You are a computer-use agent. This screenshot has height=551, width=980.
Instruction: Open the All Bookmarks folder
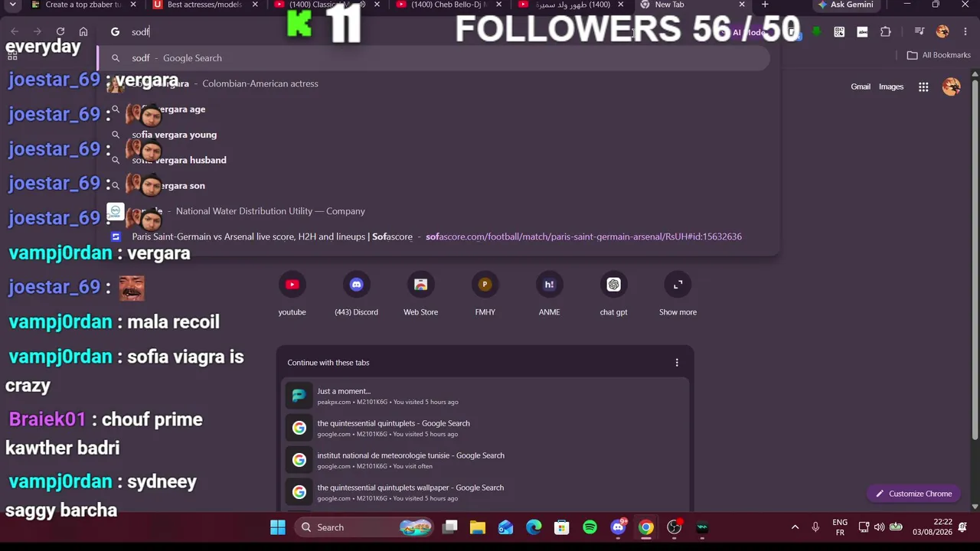coord(939,55)
